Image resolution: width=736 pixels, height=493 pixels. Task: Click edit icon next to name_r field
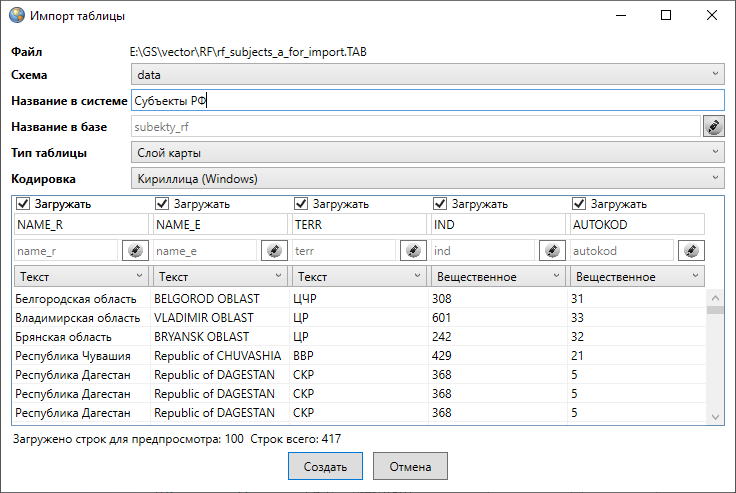pos(134,250)
